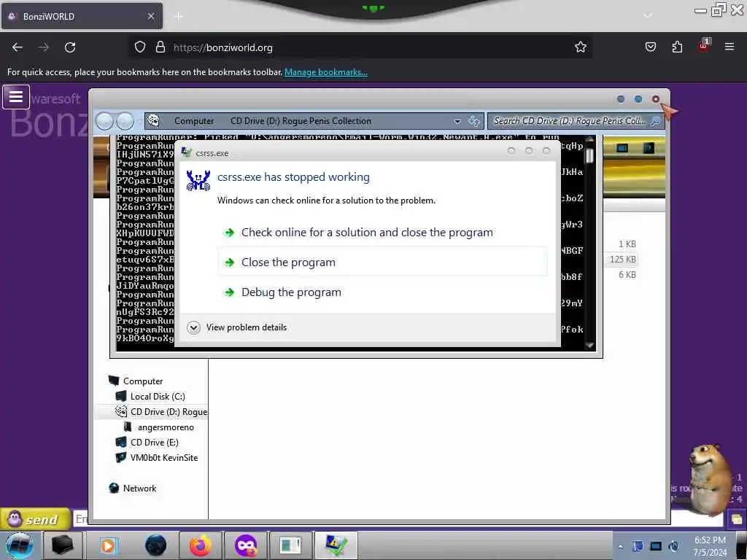Screen dimensions: 747x560
Task: Show hidden tray icons arrow
Action: click(x=620, y=547)
